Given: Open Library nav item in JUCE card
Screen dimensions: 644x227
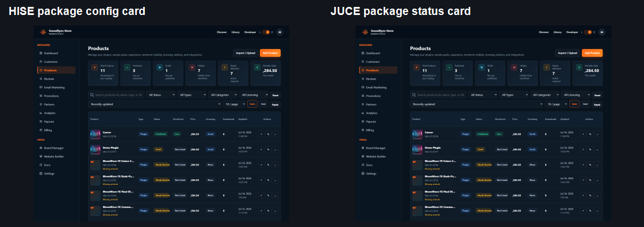Looking at the screenshot, I should 558,32.
